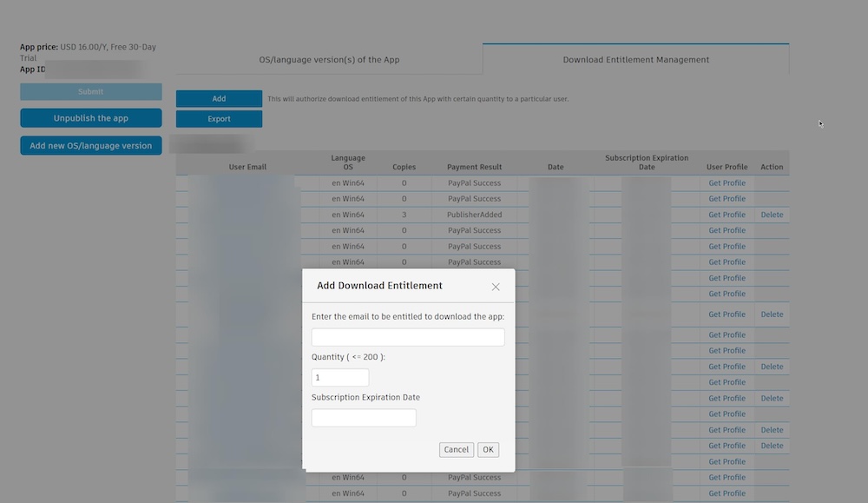Delete the entitlement with 3 copies

[x=772, y=215]
